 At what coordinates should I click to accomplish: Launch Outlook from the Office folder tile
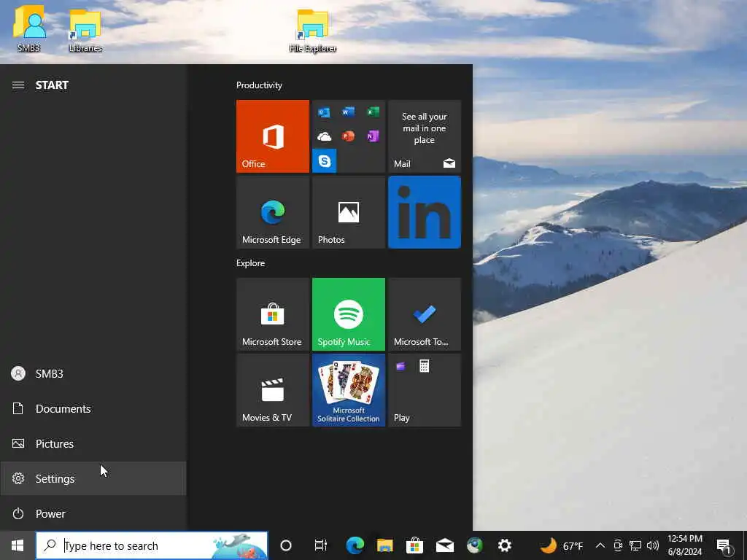tap(324, 112)
